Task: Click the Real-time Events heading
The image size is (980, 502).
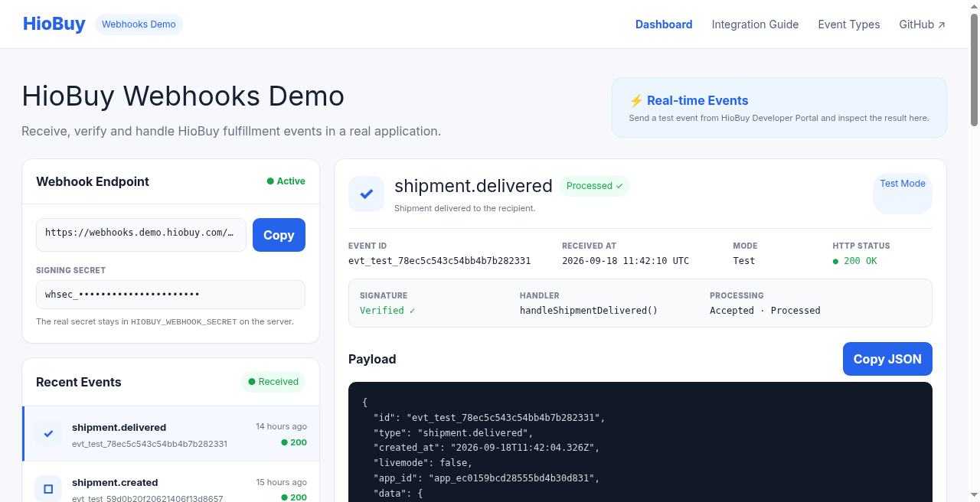Action: click(x=697, y=100)
